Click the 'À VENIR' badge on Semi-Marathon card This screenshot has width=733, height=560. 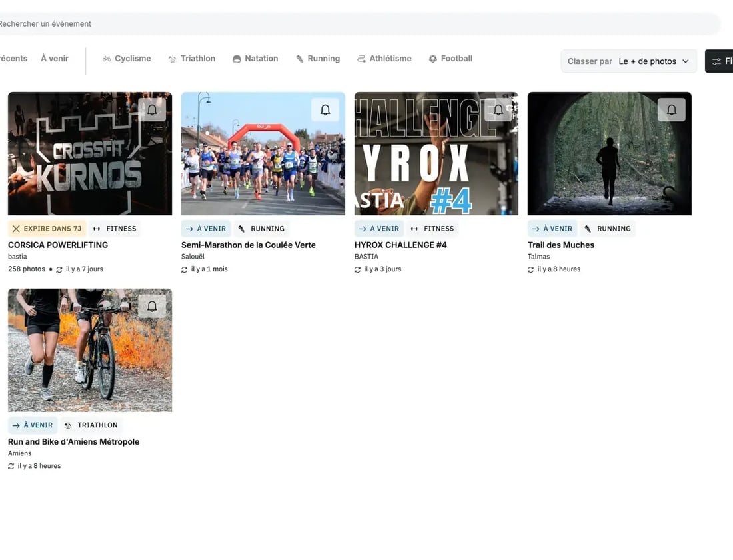click(206, 229)
